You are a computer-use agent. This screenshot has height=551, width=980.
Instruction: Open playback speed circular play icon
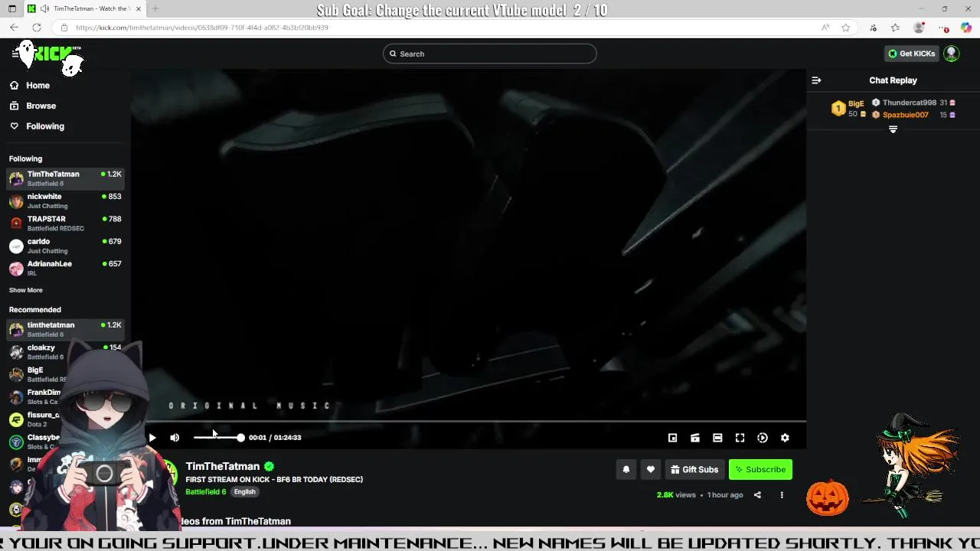763,438
